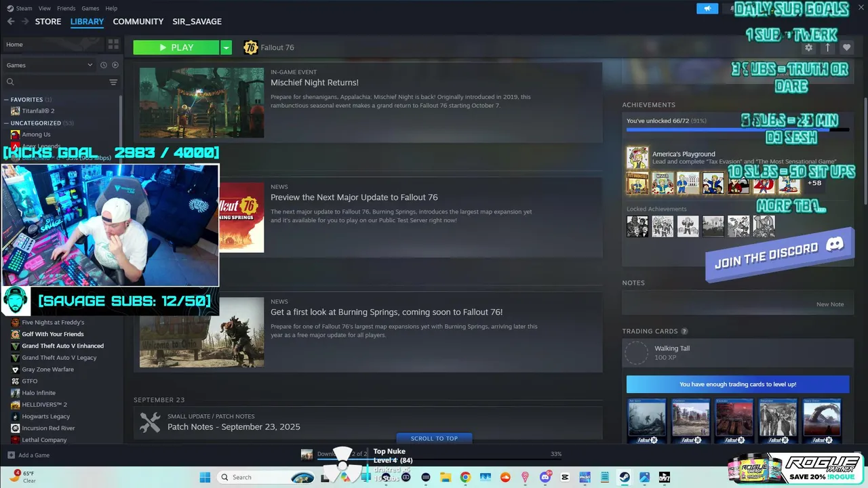Select Grand Theft Auto V Enhanced
This screenshot has width=868, height=488.
point(62,346)
